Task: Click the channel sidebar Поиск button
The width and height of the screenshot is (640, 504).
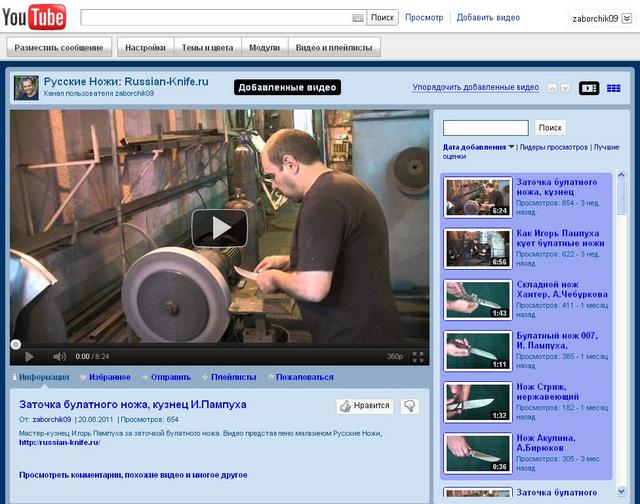Action: 550,128
